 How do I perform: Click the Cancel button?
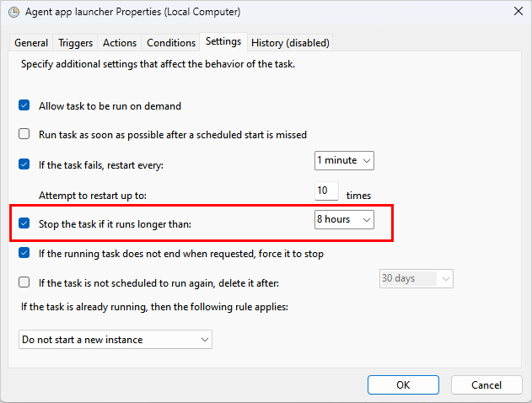486,384
